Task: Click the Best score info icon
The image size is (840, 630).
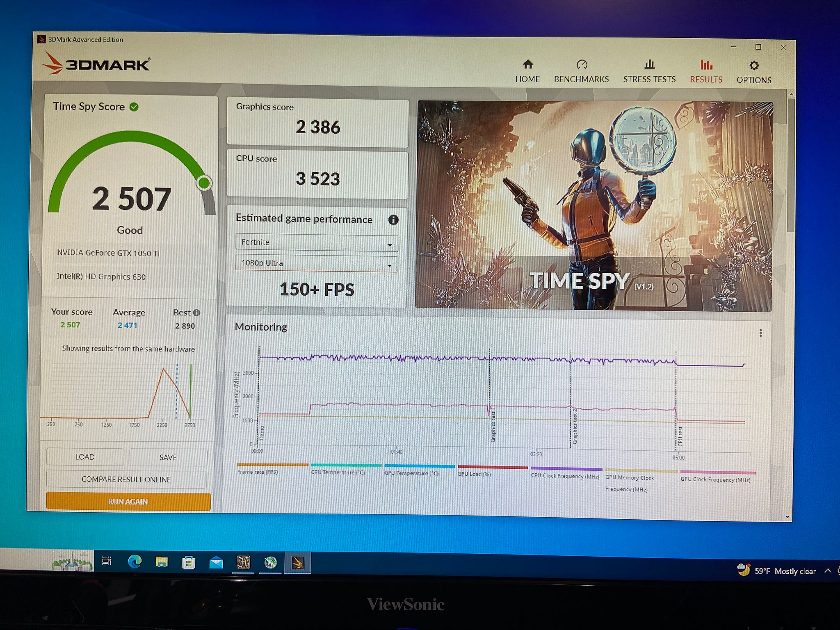Action: [x=196, y=313]
